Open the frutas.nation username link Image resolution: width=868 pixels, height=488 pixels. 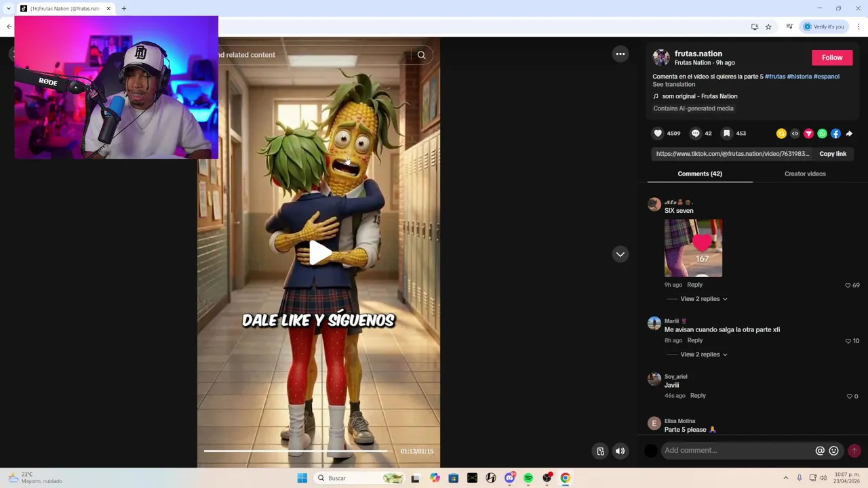(x=698, y=54)
